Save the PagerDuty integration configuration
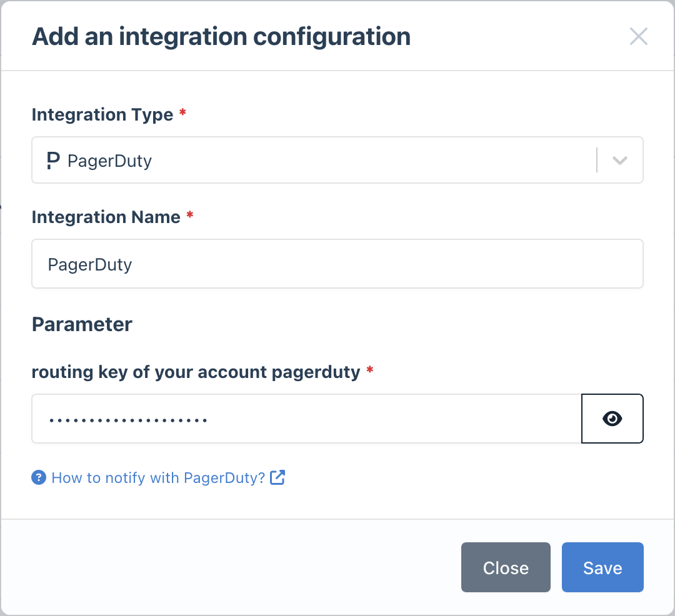This screenshot has width=675, height=616. tap(602, 567)
